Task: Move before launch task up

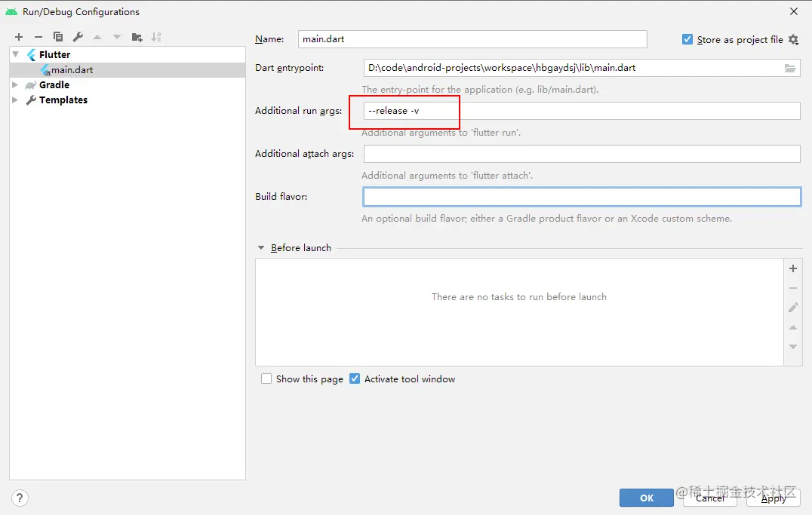Action: point(793,327)
